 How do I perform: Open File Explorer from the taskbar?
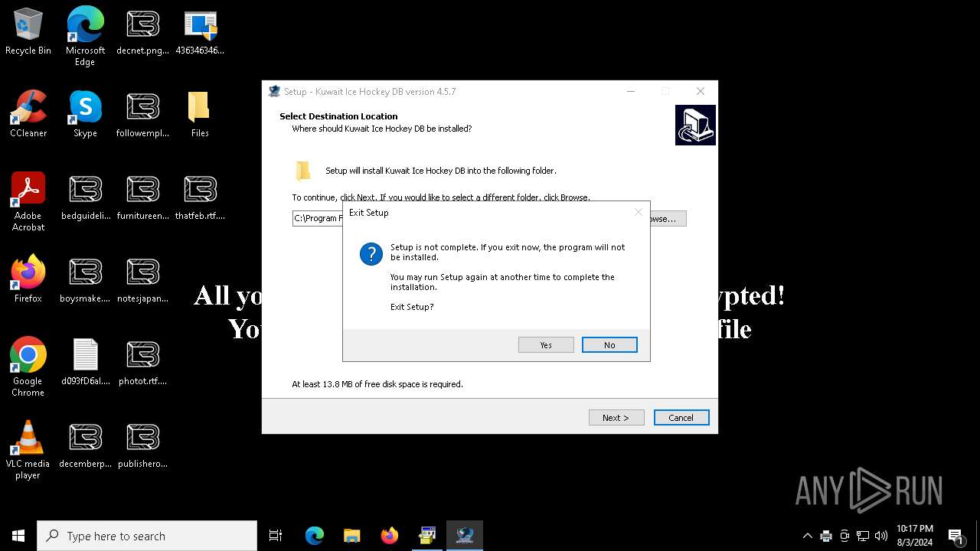coord(352,536)
